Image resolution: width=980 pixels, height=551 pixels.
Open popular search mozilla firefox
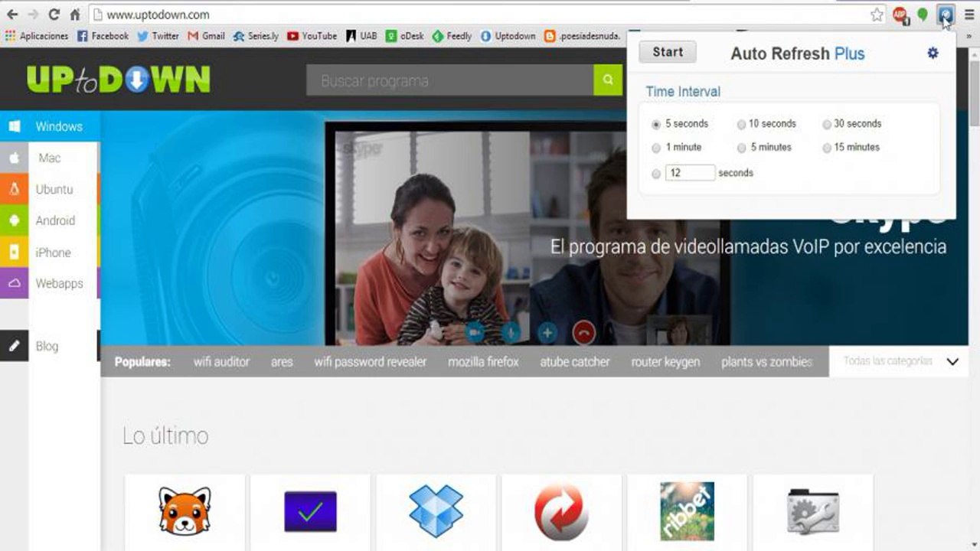pyautogui.click(x=483, y=362)
